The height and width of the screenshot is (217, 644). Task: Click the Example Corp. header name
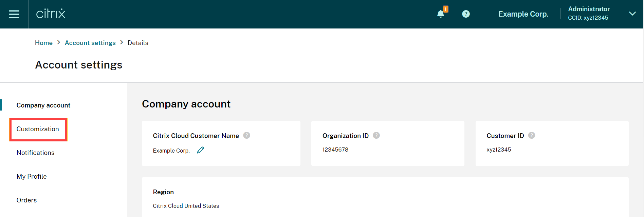click(523, 14)
